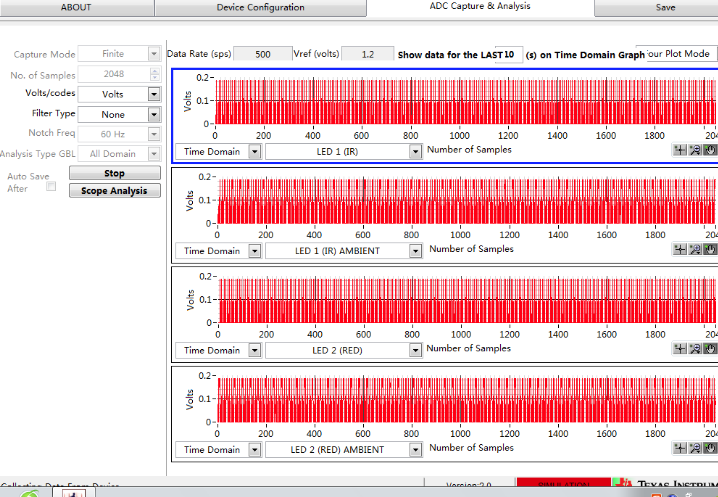718x497 pixels.
Task: Click zoom tool on LED 1 (IR) graph
Action: coord(695,151)
